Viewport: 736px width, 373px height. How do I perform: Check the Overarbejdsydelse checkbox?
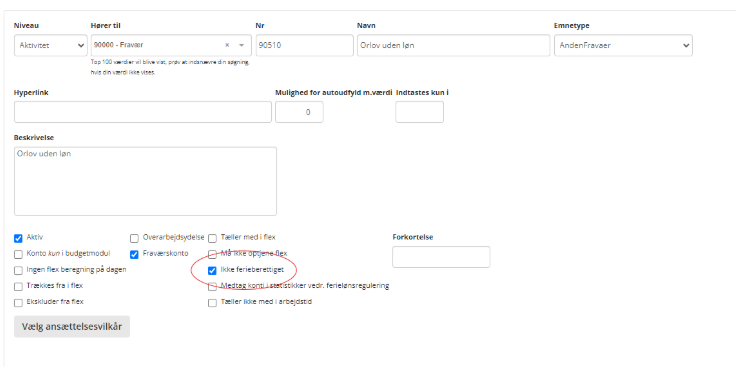pos(134,238)
